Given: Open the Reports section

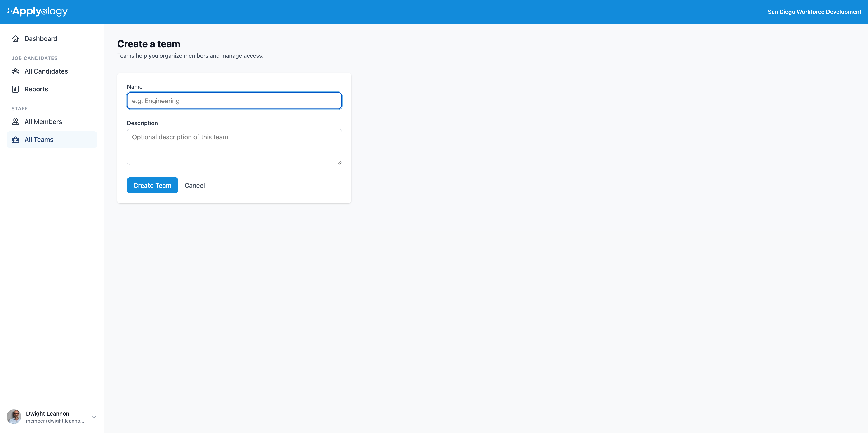Looking at the screenshot, I should pos(52,89).
